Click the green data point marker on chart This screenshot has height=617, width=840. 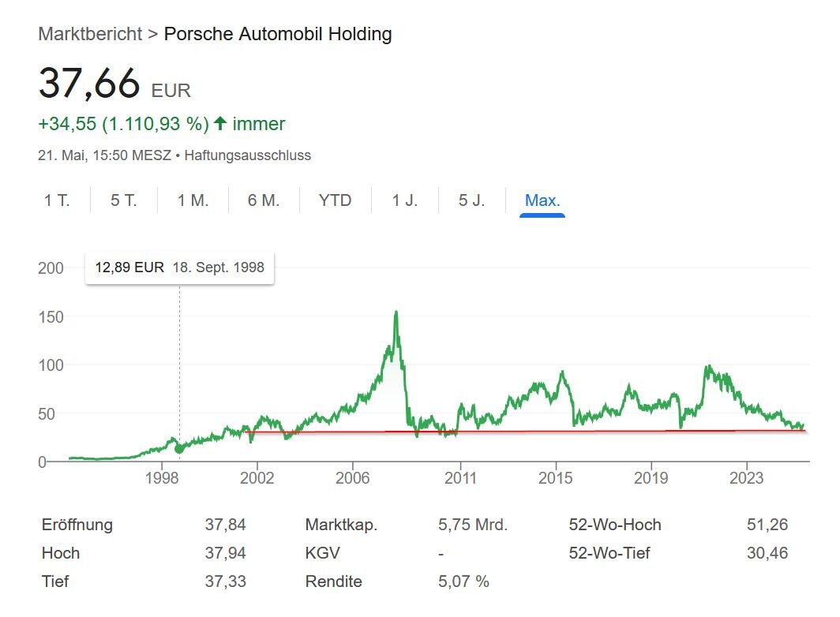pos(179,448)
